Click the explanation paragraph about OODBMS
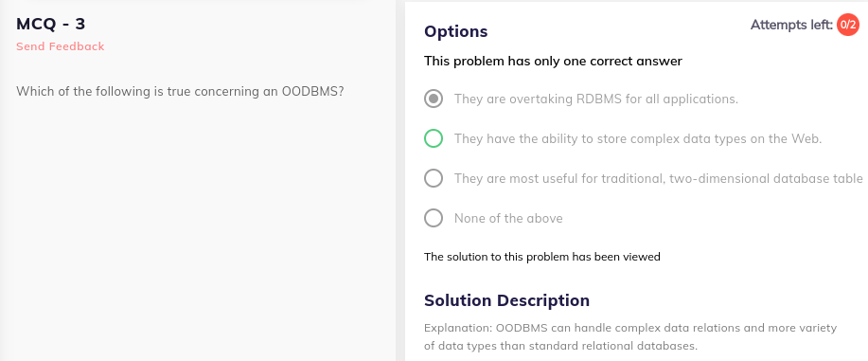Viewport: 868px width, 361px height. tap(630, 337)
